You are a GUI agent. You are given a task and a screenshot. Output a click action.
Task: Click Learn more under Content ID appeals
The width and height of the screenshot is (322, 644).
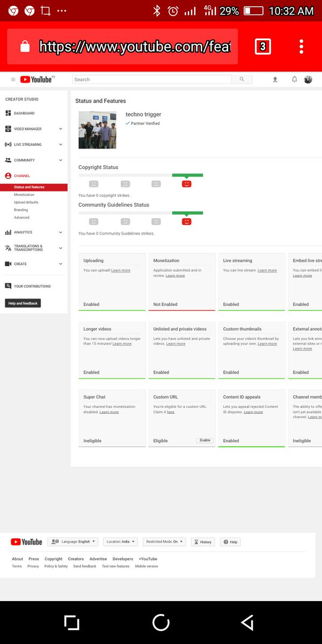click(x=253, y=412)
